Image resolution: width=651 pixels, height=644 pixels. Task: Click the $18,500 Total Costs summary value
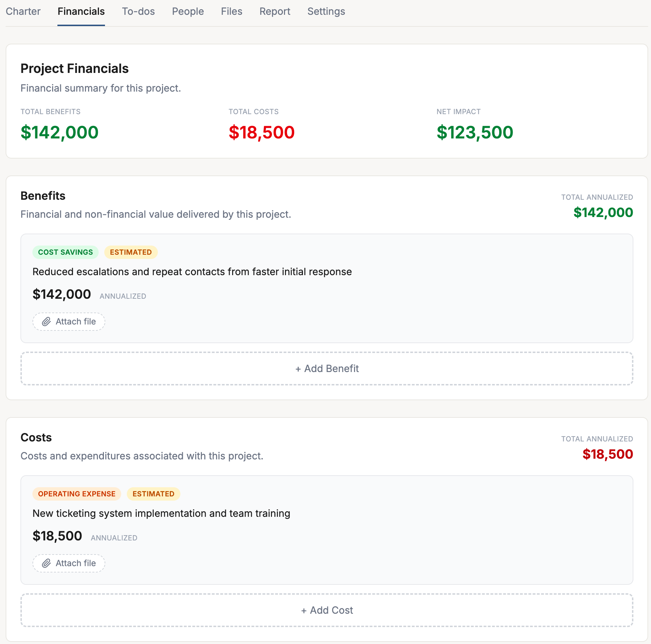click(x=261, y=132)
